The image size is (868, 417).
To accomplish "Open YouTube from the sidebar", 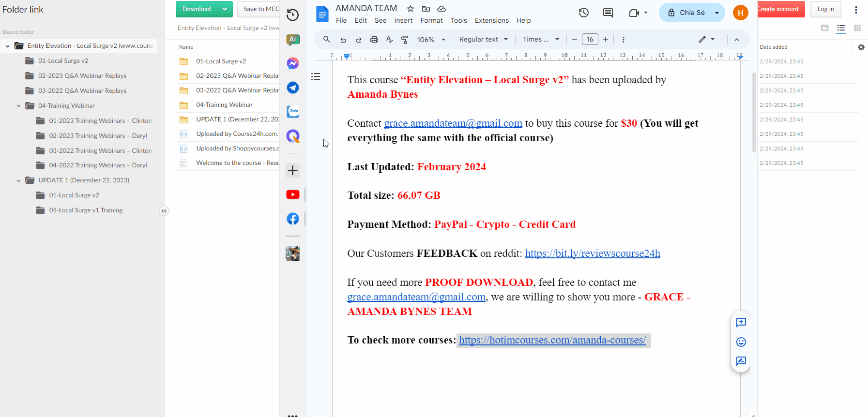I will tap(293, 194).
